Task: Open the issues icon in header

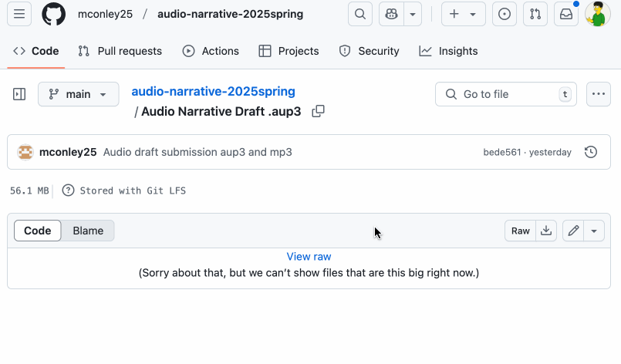Action: coord(505,14)
